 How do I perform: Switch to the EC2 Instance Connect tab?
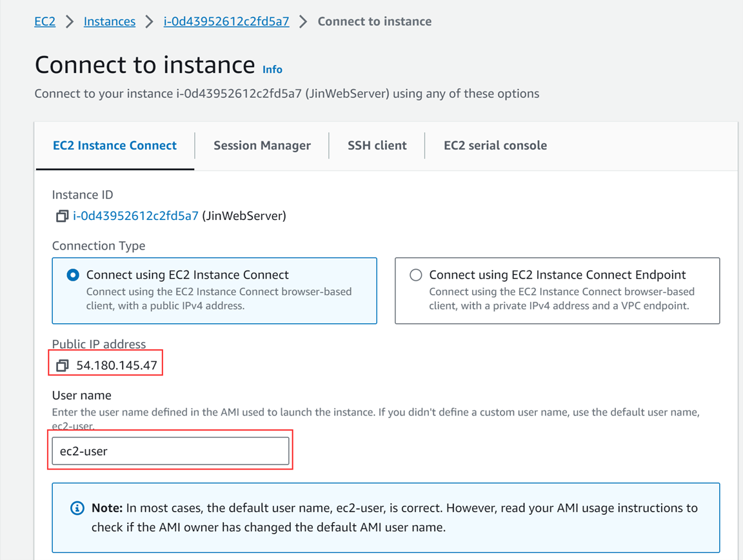click(x=115, y=146)
